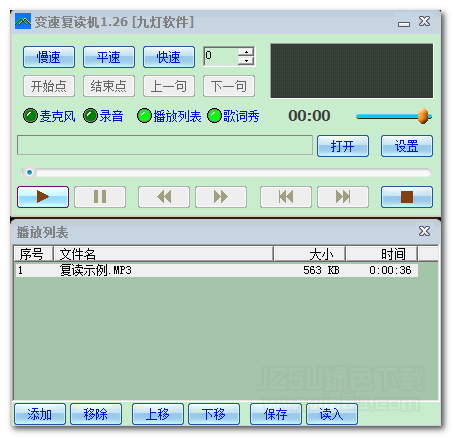
Task: Minimize the 变速复读机 window
Action: 404,24
